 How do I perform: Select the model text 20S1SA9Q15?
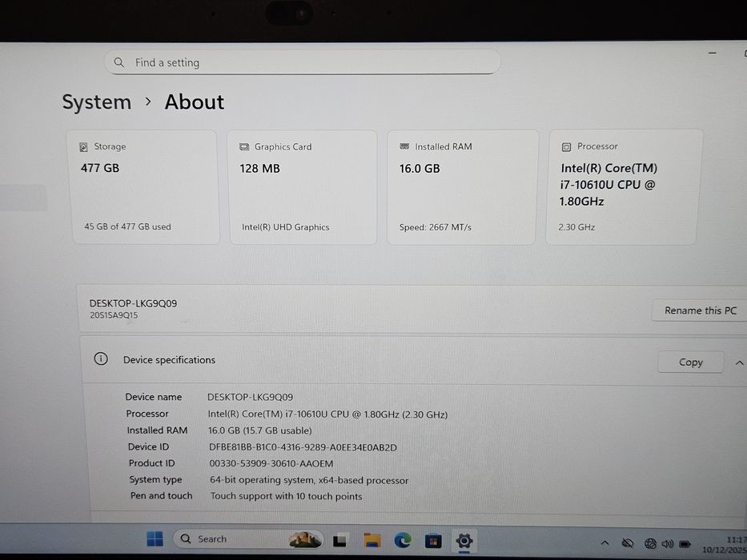114,315
